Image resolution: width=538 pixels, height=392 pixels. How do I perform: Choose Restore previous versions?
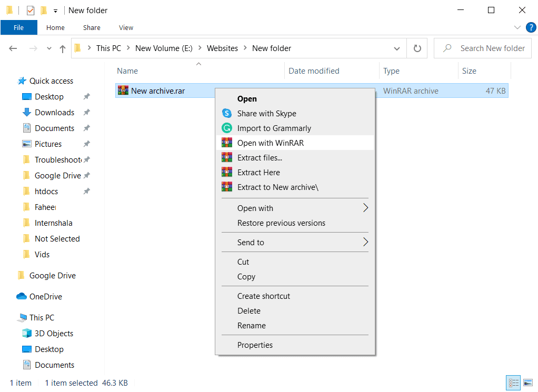295,223
